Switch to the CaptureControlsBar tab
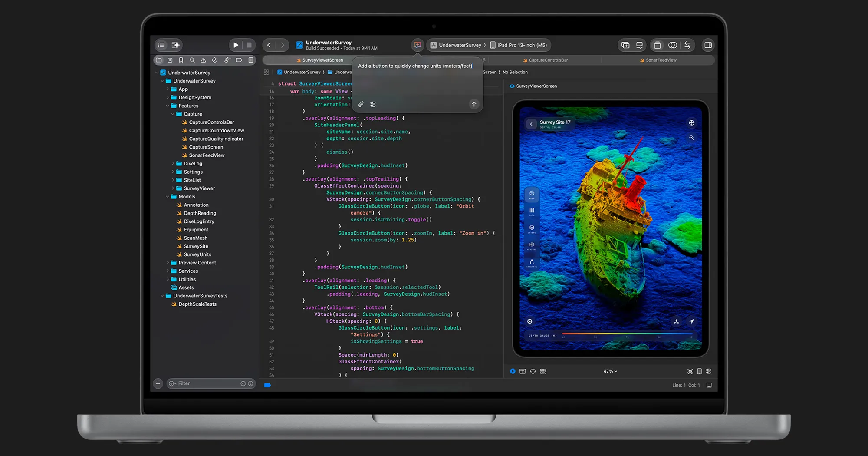This screenshot has height=456, width=868. 546,60
